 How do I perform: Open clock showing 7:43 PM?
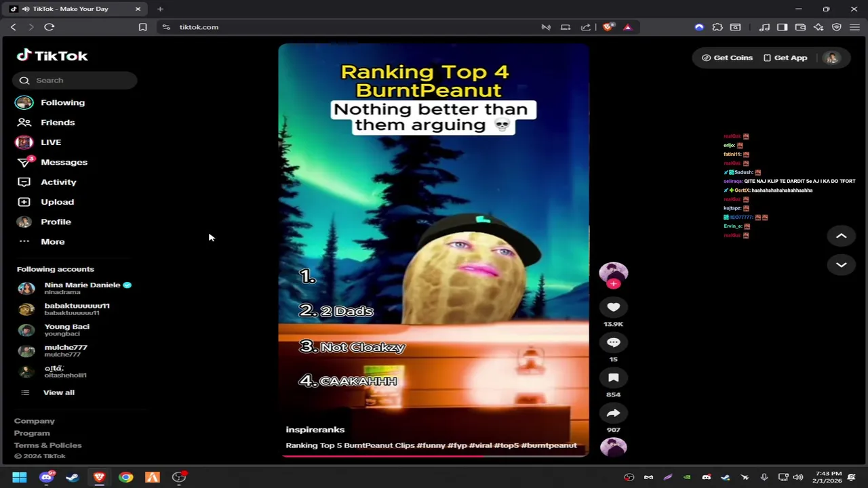(829, 477)
